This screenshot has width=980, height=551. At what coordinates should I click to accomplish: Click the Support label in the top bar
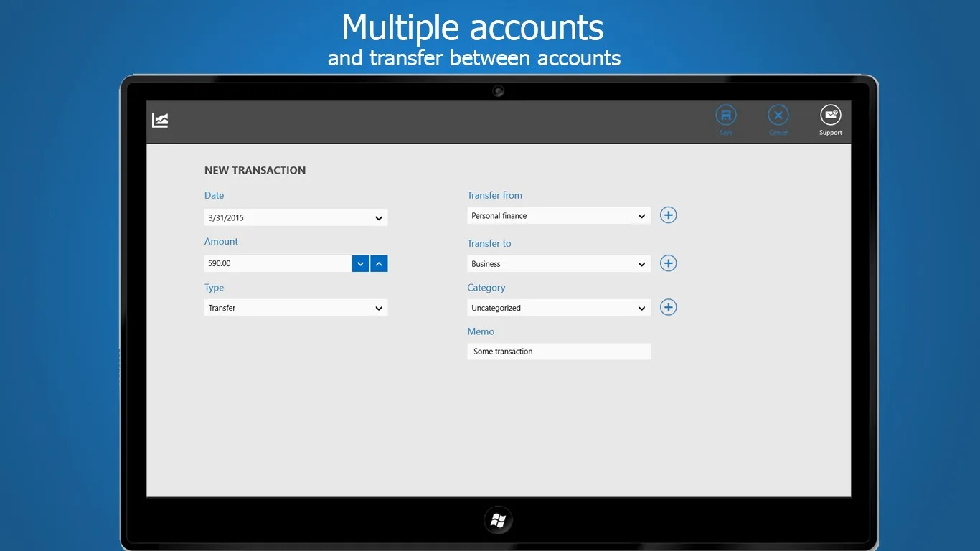(x=831, y=133)
